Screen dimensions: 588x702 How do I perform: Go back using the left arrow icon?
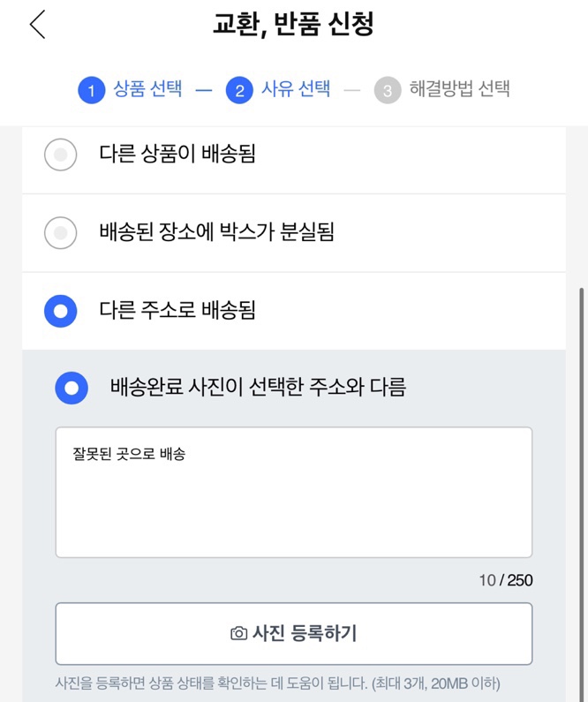(37, 25)
